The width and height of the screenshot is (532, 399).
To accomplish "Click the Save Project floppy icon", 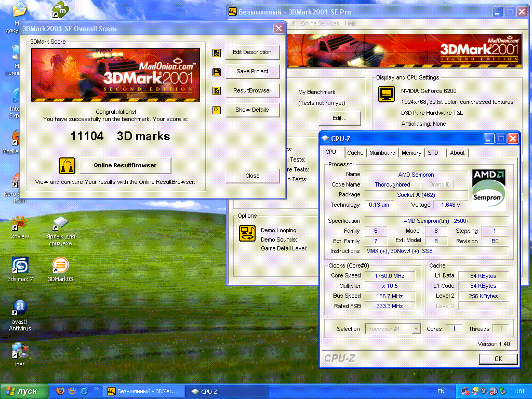I will (217, 72).
